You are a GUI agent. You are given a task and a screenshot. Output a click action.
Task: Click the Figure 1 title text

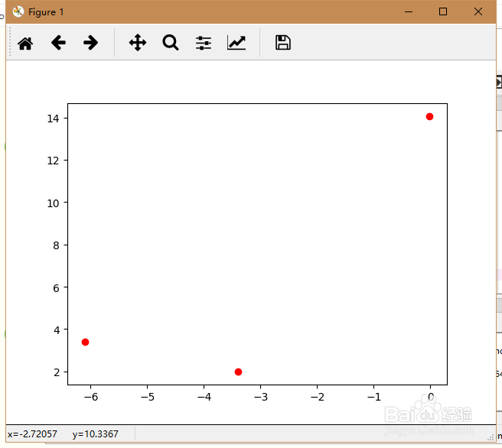pyautogui.click(x=46, y=12)
